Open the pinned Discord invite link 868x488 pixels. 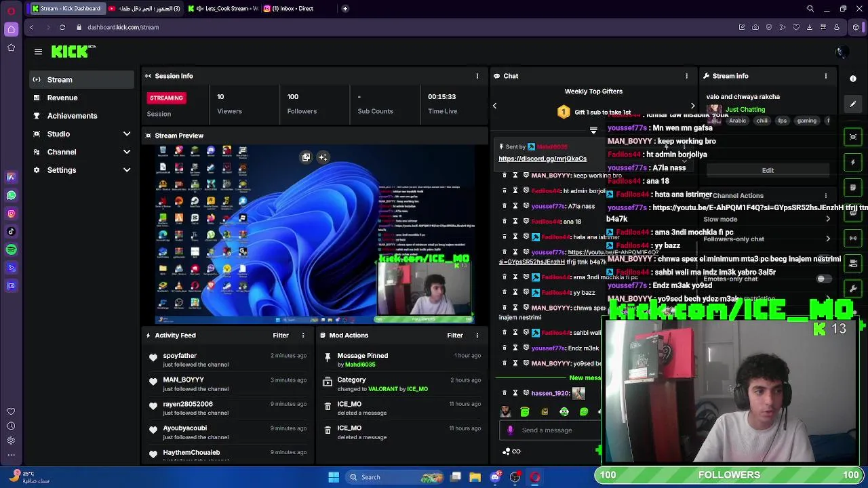point(542,159)
